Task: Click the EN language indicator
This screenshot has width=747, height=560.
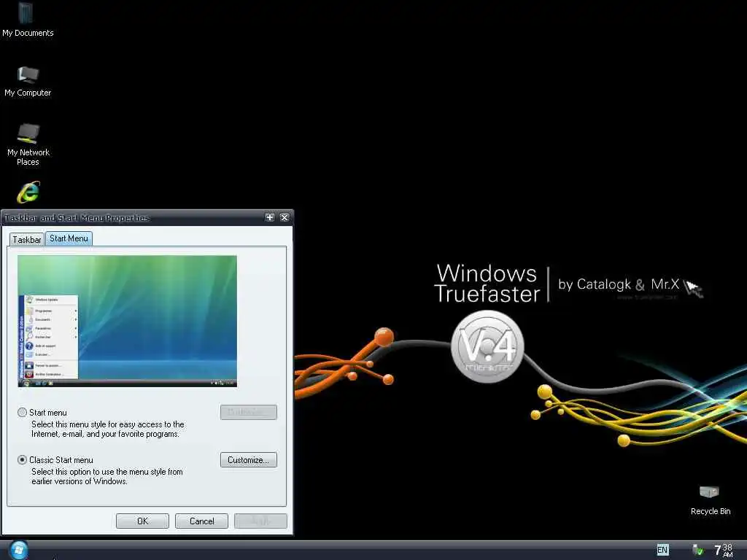Action: (x=662, y=550)
